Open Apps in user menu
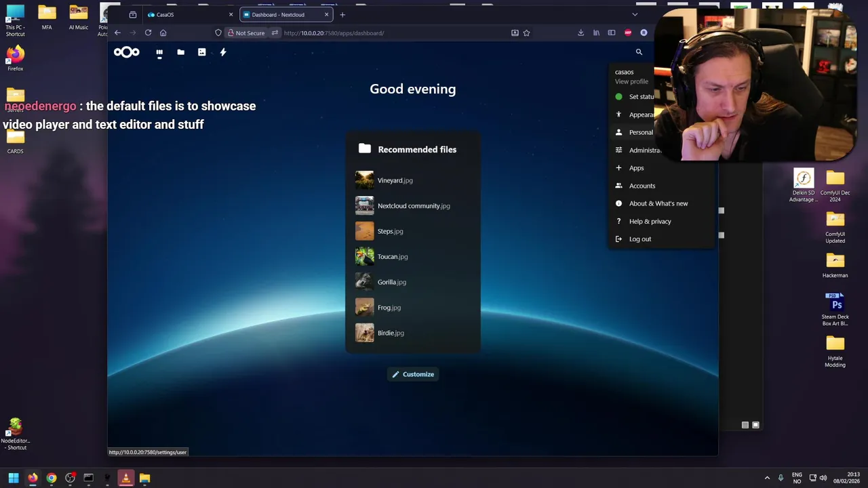 coord(662,167)
